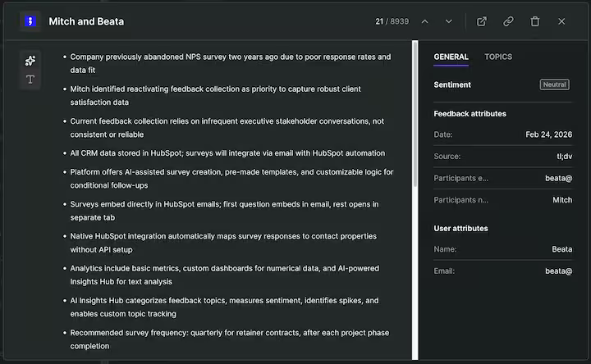This screenshot has width=591, height=364.
Task: Click the truncated Participants e... label
Action: 461,178
